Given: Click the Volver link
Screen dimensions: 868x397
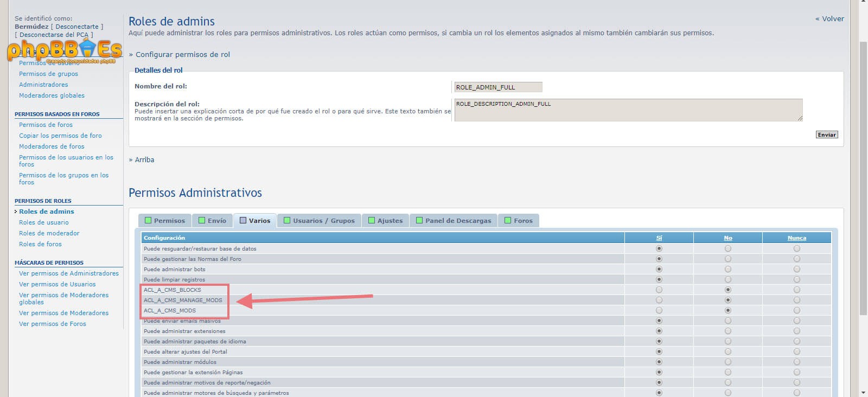Looking at the screenshot, I should point(829,18).
